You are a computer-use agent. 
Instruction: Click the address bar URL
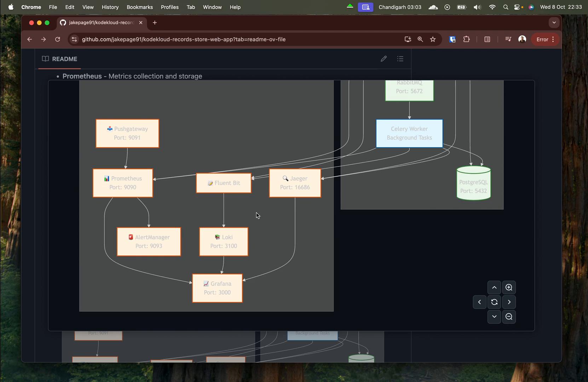pyautogui.click(x=184, y=39)
